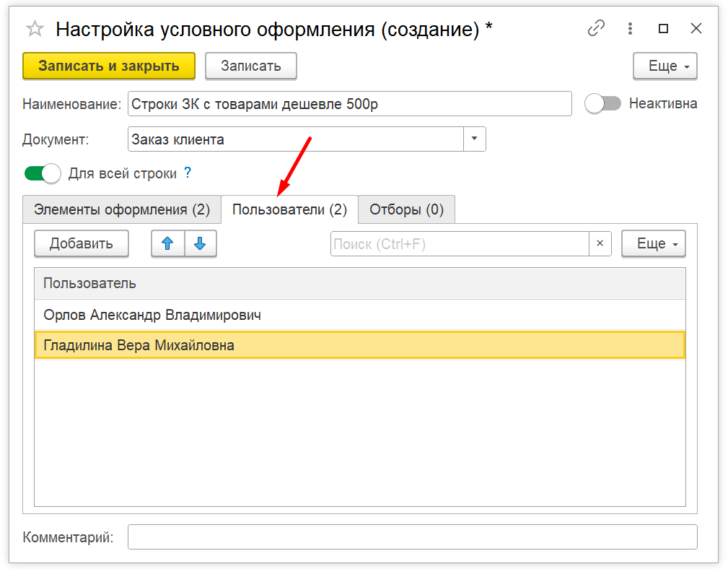This screenshot has width=728, height=569.
Task: Open the three-dot form menu
Action: pyautogui.click(x=630, y=28)
